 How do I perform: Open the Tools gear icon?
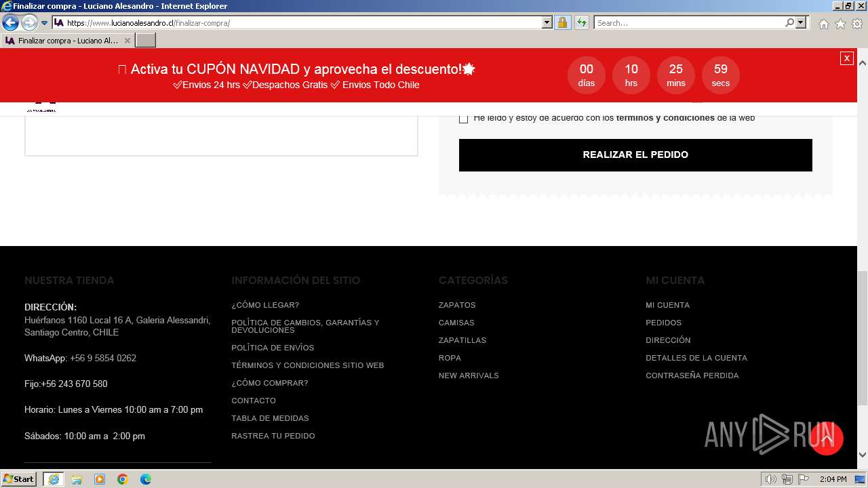tap(857, 24)
